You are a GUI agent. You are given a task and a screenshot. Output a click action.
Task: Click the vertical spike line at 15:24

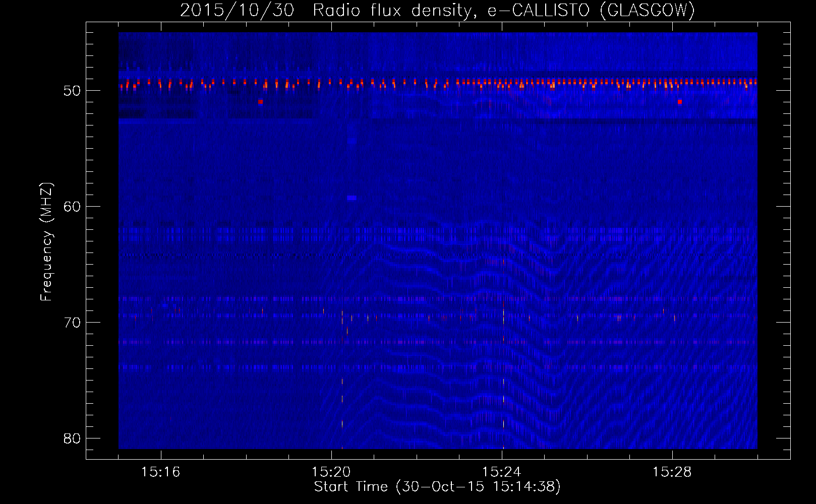(x=503, y=353)
